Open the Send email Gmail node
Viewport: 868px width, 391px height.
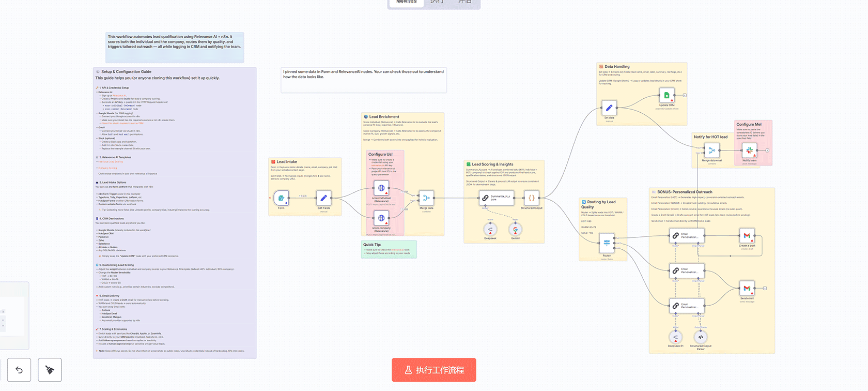[747, 288]
